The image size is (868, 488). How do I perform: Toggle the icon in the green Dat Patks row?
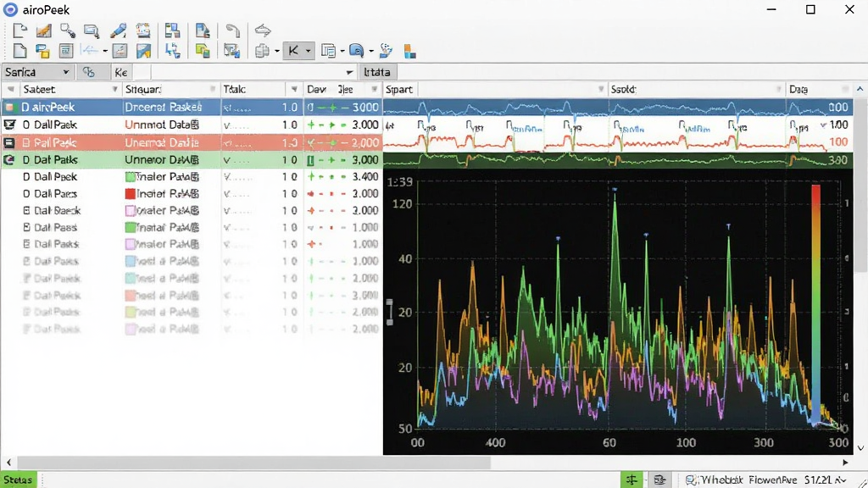pyautogui.click(x=8, y=160)
